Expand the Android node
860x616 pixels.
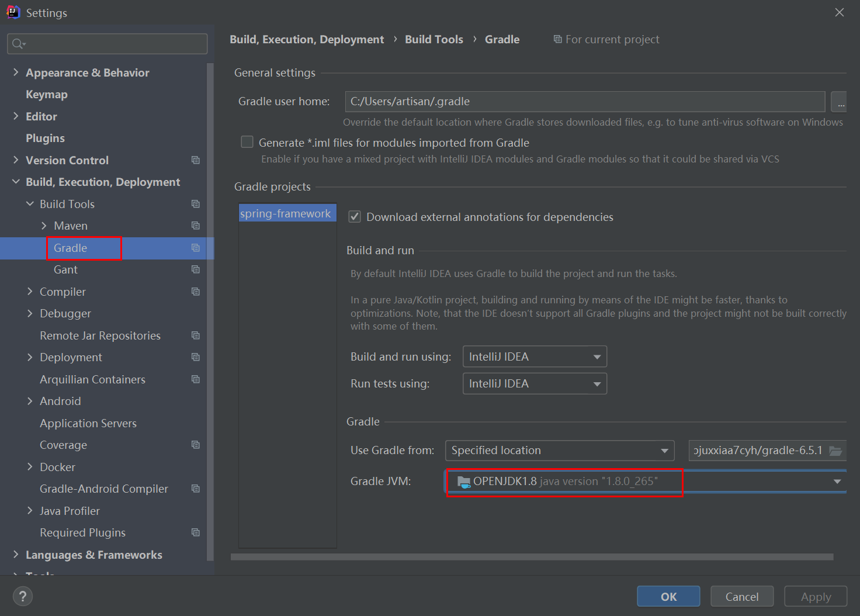(30, 401)
